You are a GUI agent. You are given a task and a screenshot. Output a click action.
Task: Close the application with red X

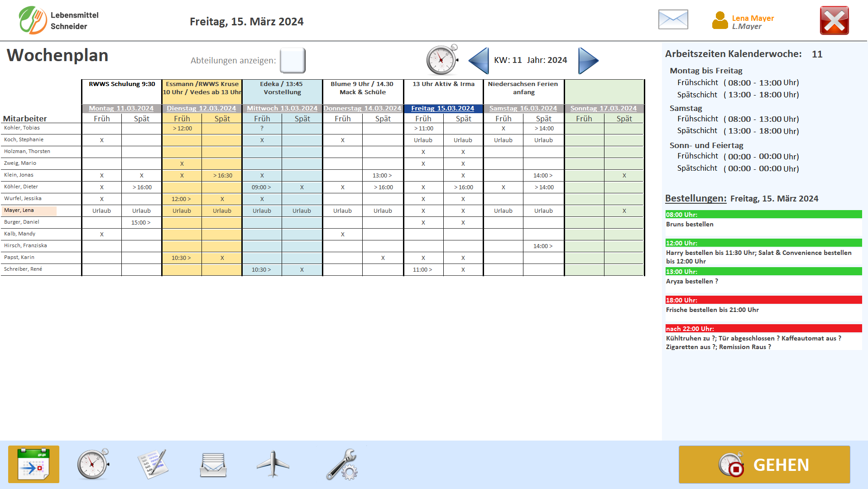click(x=834, y=21)
